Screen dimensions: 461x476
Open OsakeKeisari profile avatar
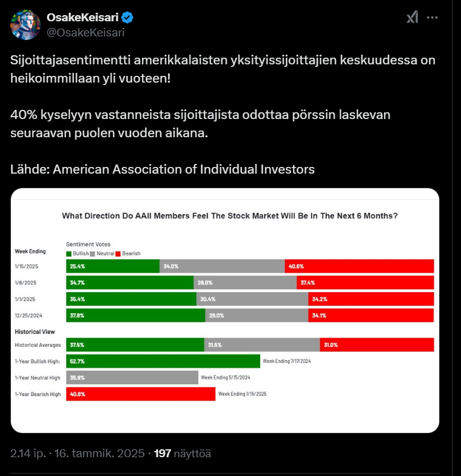pyautogui.click(x=25, y=25)
